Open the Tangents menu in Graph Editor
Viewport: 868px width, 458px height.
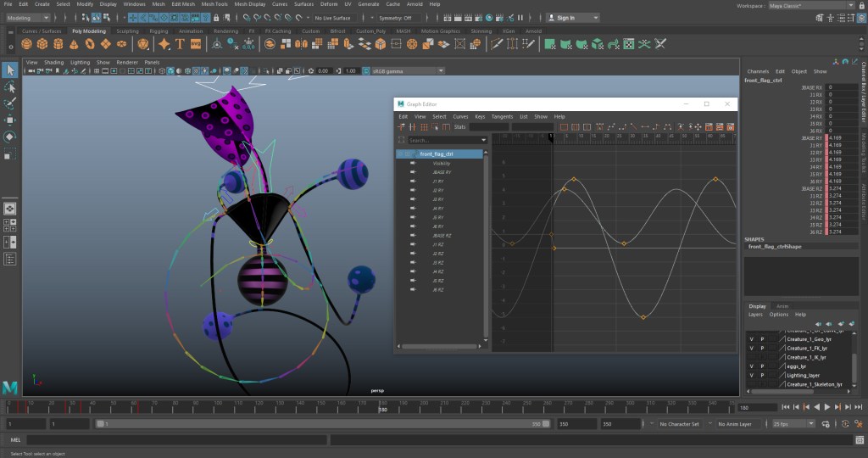pos(502,116)
